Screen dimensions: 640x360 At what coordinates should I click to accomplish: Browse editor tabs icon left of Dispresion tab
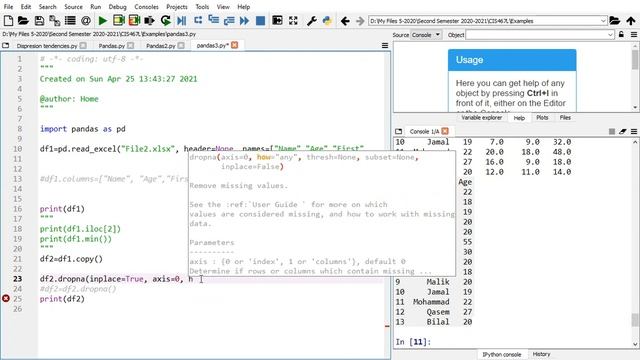[x=6, y=45]
